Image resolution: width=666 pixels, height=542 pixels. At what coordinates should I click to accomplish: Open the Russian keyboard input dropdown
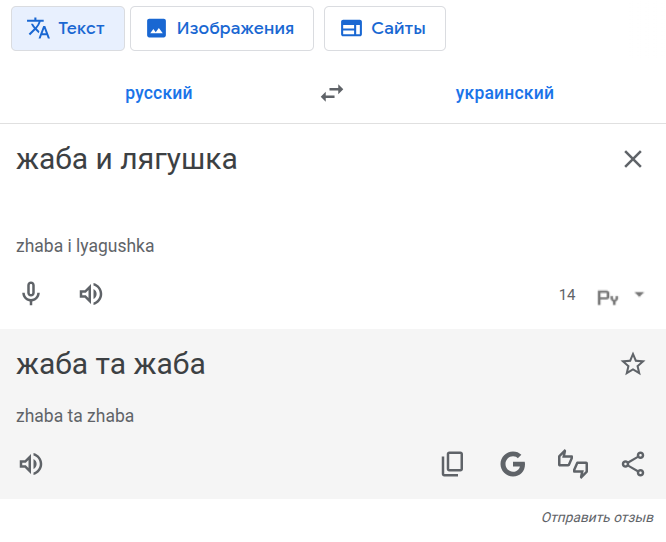(639, 295)
